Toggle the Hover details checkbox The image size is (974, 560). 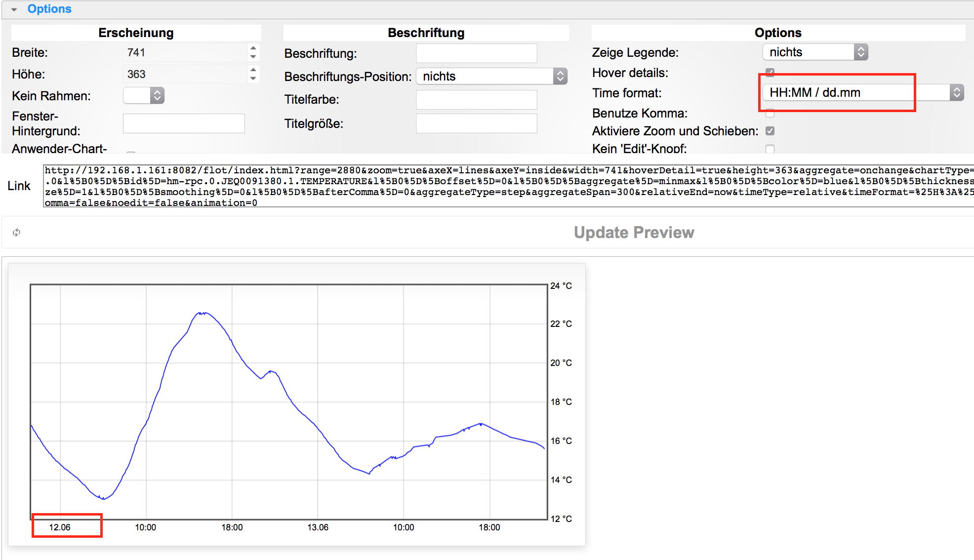point(770,72)
